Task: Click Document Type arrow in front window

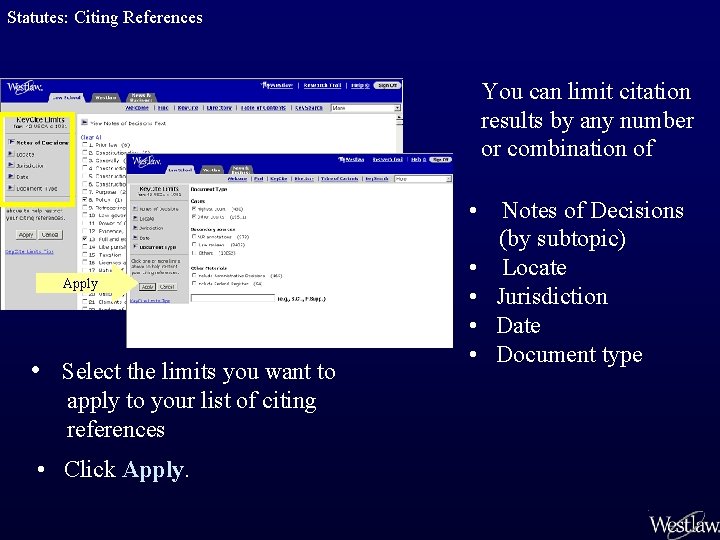Action: 135,247
